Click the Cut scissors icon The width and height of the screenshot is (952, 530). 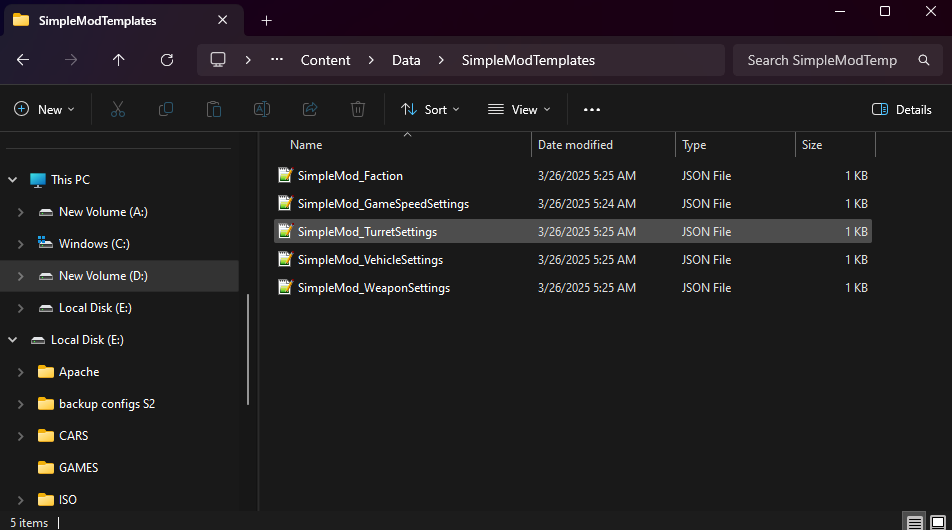pyautogui.click(x=118, y=109)
